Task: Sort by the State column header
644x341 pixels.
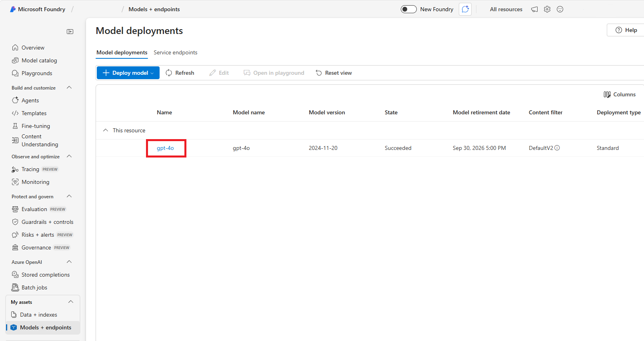Action: (x=391, y=112)
